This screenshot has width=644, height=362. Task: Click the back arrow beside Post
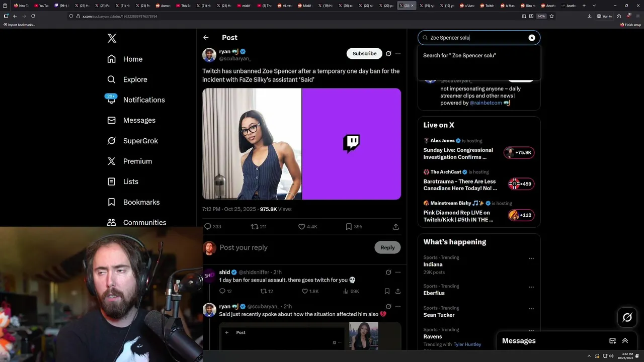click(x=206, y=38)
